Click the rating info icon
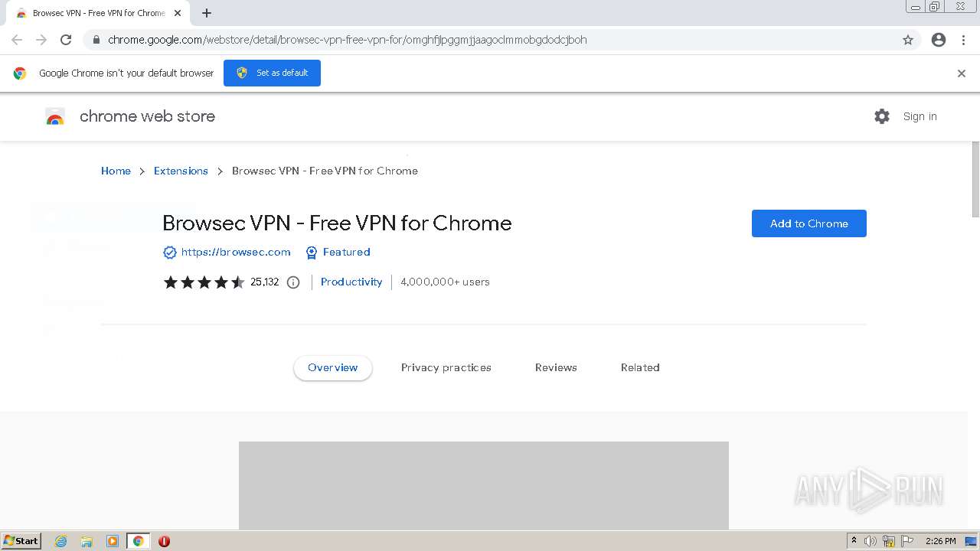The width and height of the screenshot is (980, 551). tap(293, 282)
